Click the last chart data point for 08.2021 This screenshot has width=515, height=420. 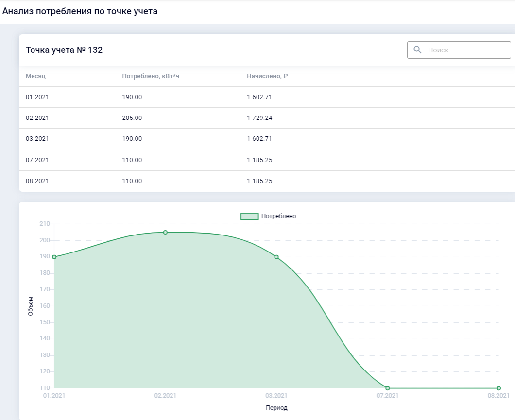coord(498,388)
